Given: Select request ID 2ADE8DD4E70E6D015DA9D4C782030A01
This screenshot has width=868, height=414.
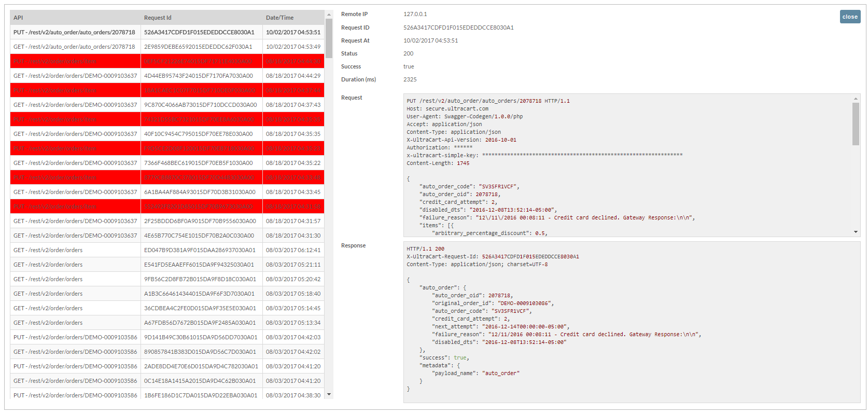Looking at the screenshot, I should tap(167, 366).
